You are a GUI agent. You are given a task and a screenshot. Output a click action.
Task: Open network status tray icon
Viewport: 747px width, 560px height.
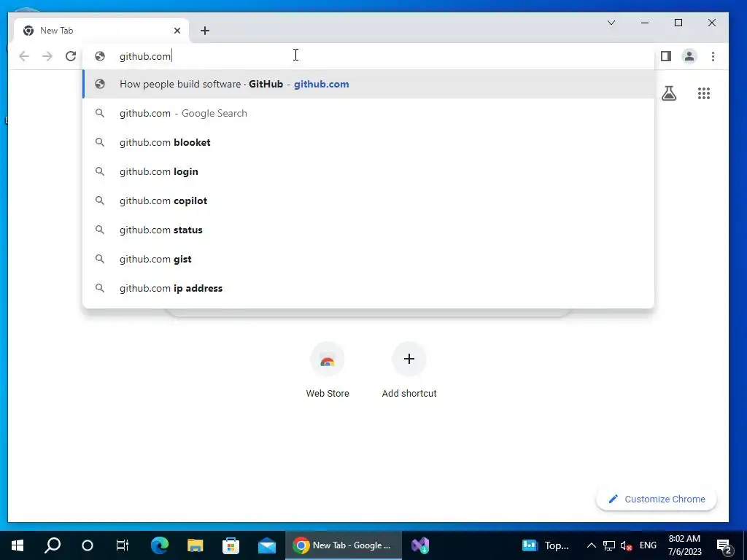click(x=609, y=545)
